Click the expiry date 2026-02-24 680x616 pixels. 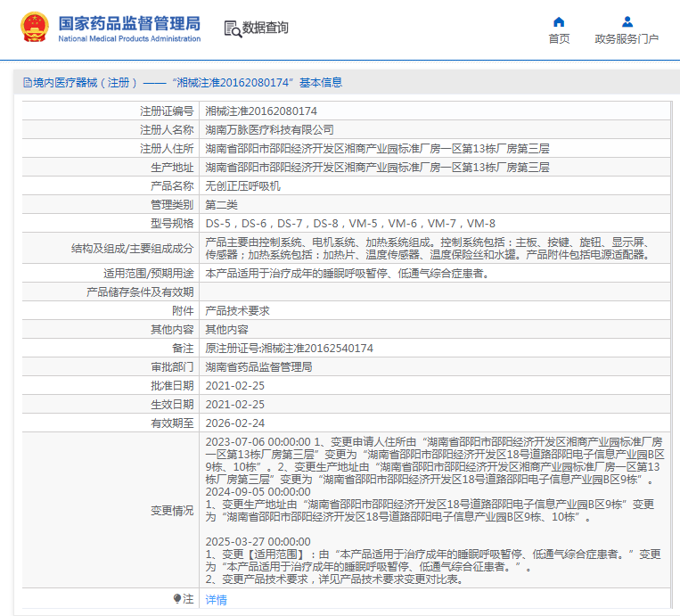235,423
